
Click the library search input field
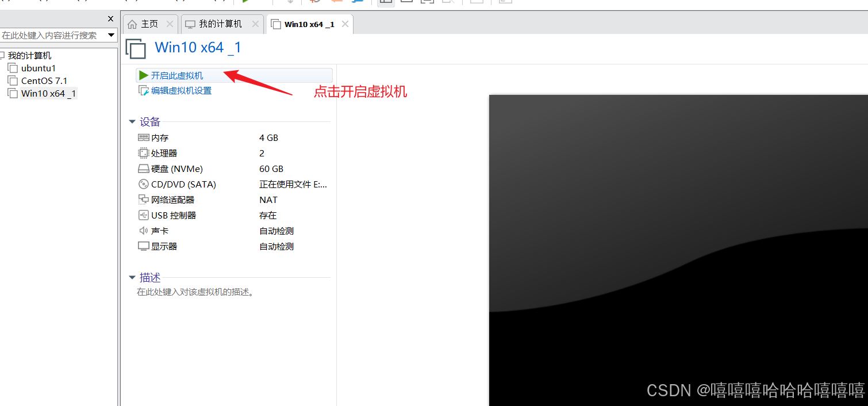53,35
